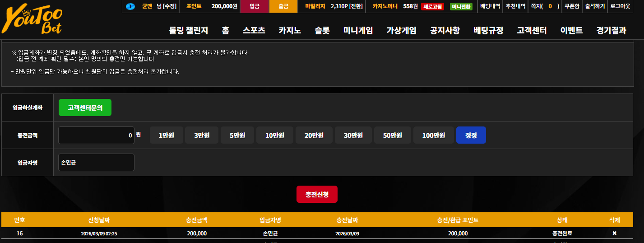Click the 입금자명 depositor name field
The width and height of the screenshot is (644, 243).
click(96, 162)
